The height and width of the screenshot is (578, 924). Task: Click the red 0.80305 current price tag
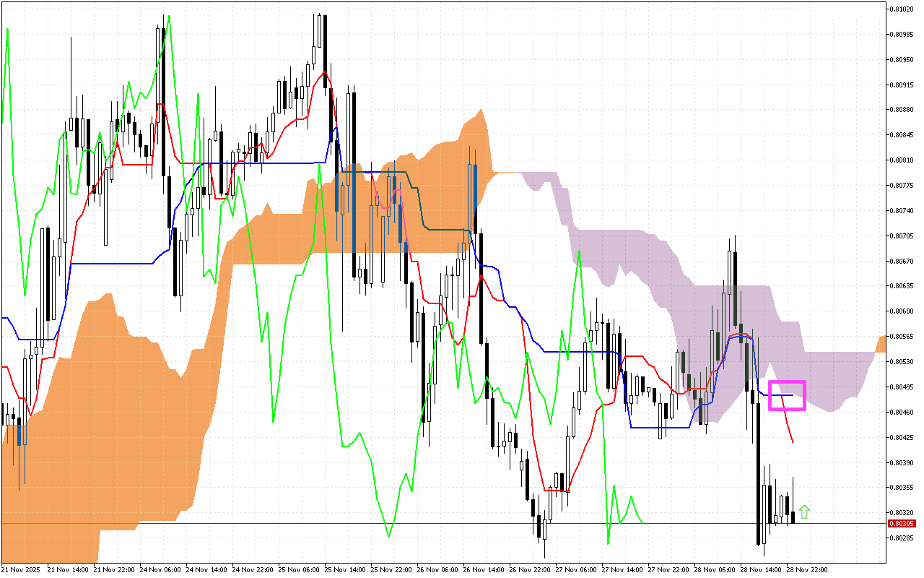902,523
